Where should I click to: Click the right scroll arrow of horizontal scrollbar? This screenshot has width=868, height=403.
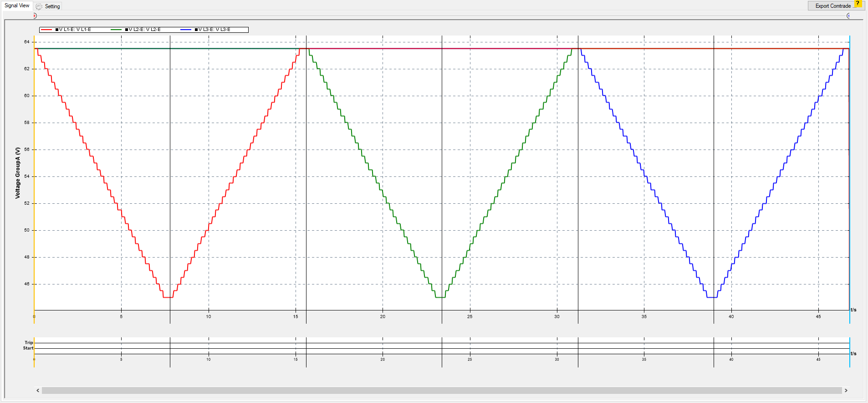pos(846,391)
